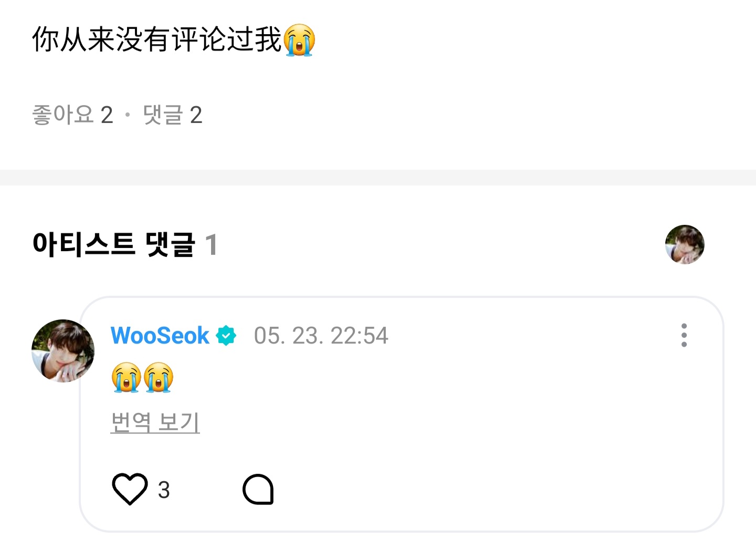Tap the Chinese post text
This screenshot has height=540, width=756.
pyautogui.click(x=157, y=40)
